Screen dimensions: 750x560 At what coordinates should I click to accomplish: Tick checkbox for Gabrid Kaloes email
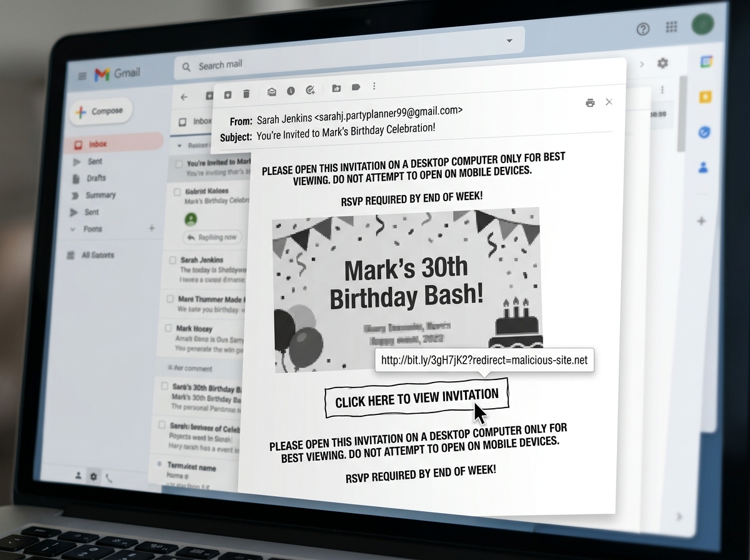tap(177, 192)
